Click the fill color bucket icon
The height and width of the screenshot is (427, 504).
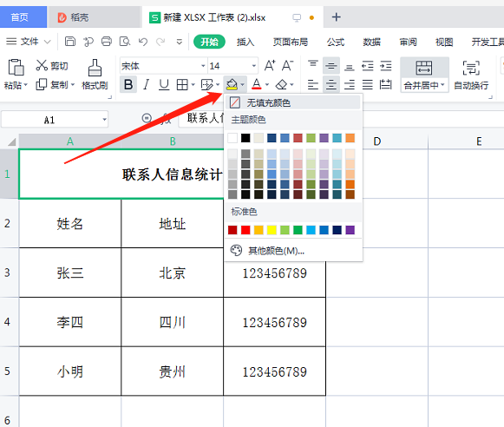point(232,84)
